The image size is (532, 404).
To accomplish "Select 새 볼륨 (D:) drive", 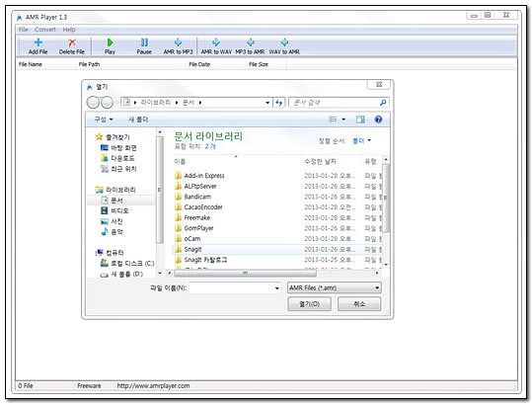I will click(x=121, y=274).
